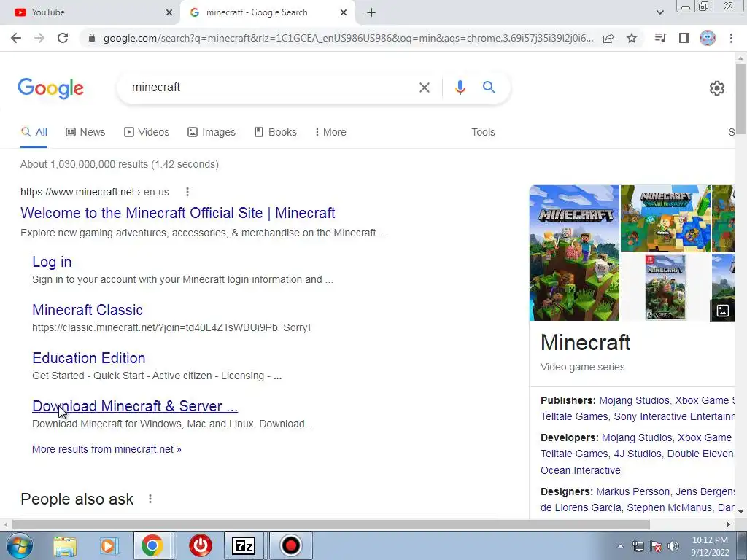This screenshot has width=747, height=560.
Task: Open the tab search chevron
Action: (659, 12)
